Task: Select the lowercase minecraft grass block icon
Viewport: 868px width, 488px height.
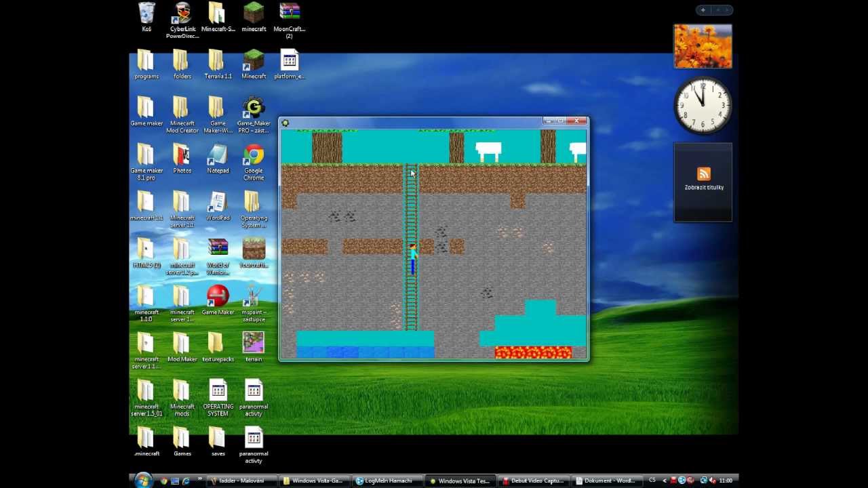Action: pyautogui.click(x=254, y=17)
